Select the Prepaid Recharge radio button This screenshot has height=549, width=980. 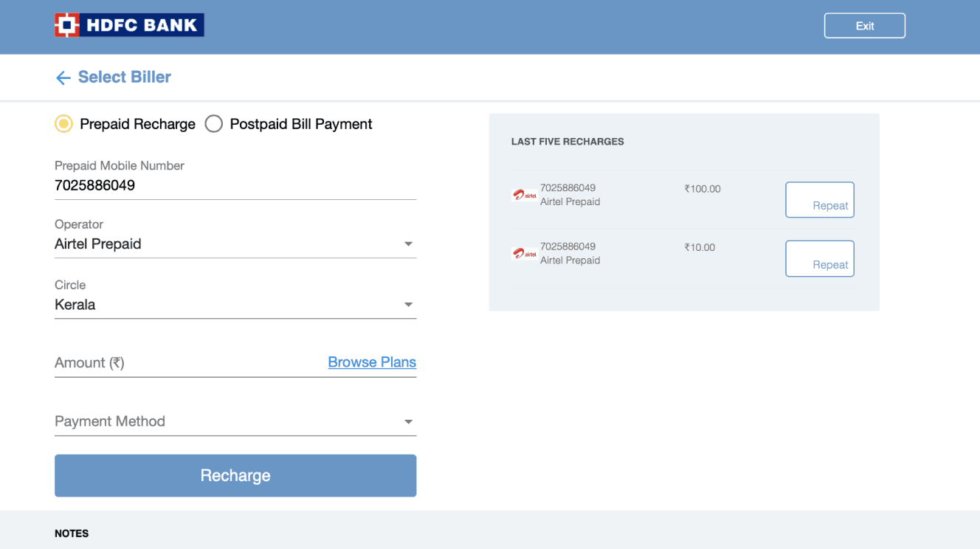[64, 124]
